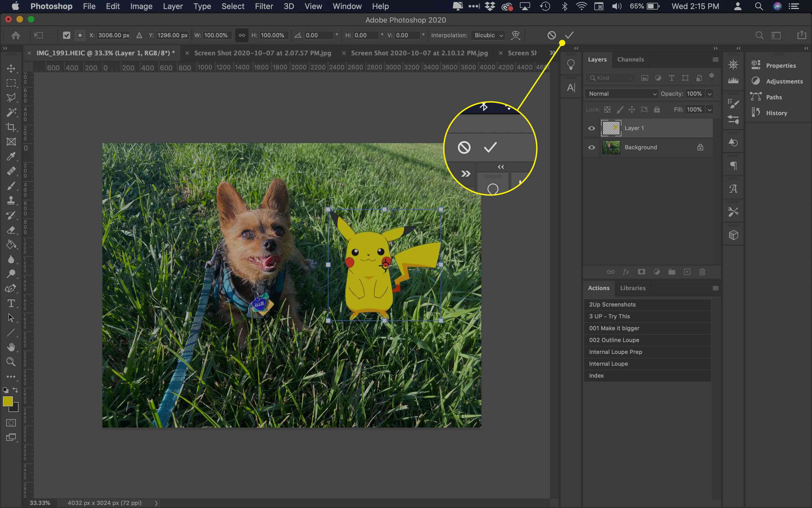This screenshot has width=812, height=508.
Task: Switch to the Channels tab
Action: click(x=630, y=60)
